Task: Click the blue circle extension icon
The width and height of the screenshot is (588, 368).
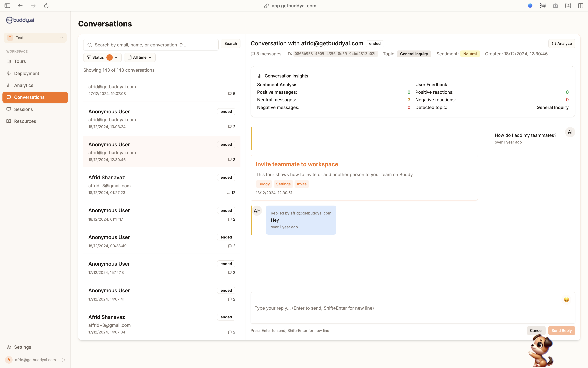Action: click(x=530, y=6)
